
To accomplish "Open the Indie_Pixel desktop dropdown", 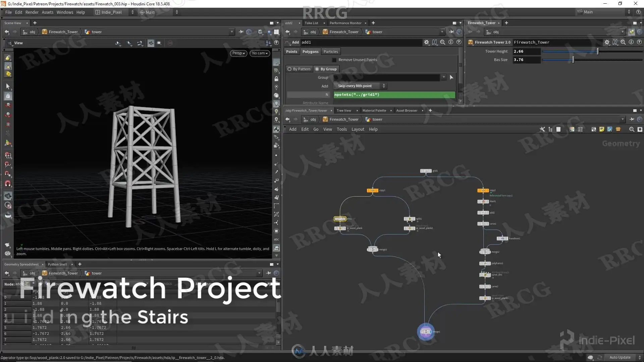I will coord(114,12).
